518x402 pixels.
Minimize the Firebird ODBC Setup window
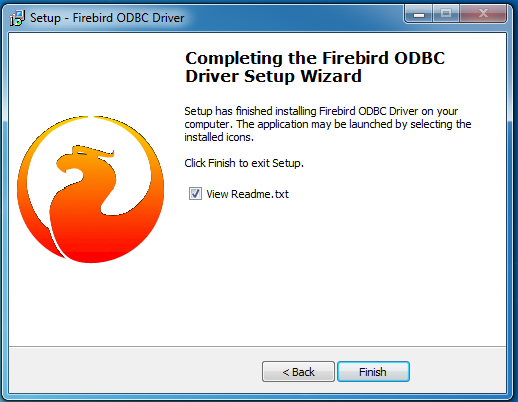pyautogui.click(x=419, y=14)
